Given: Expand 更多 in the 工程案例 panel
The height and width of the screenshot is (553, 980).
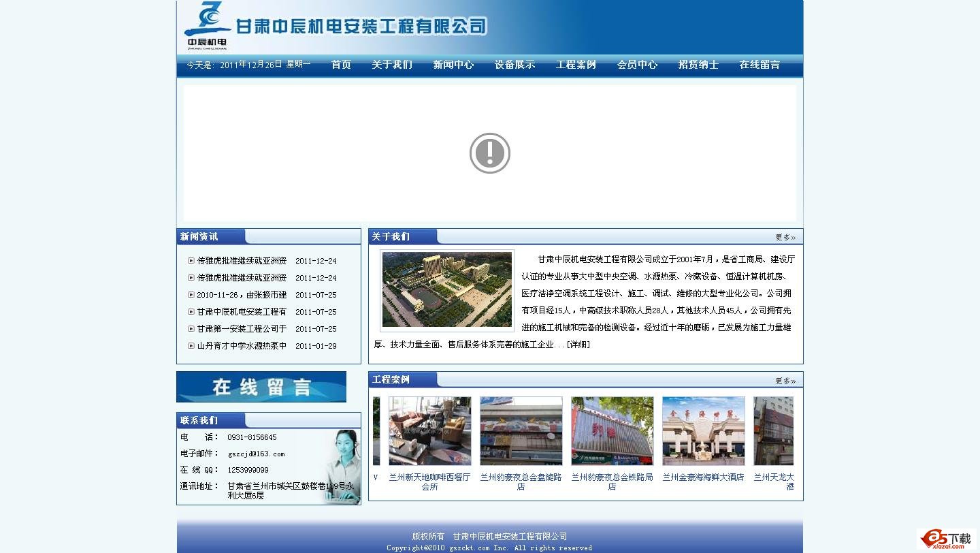Looking at the screenshot, I should (785, 381).
